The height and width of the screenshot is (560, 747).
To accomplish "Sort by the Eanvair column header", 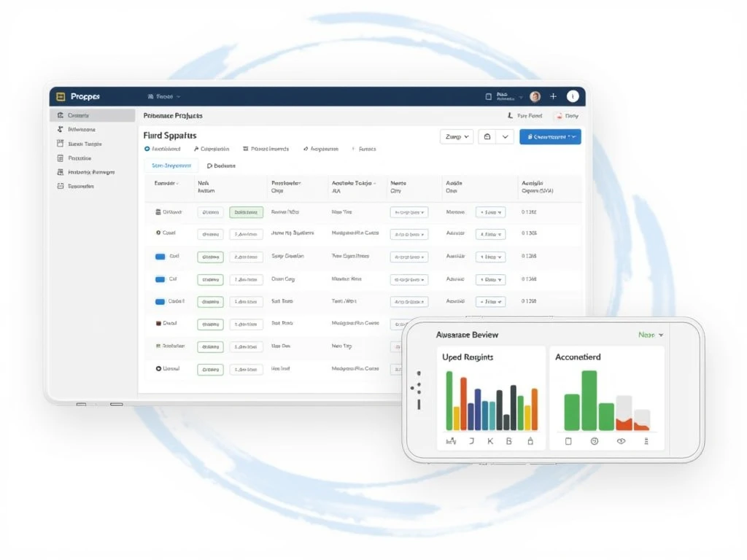I will point(166,183).
